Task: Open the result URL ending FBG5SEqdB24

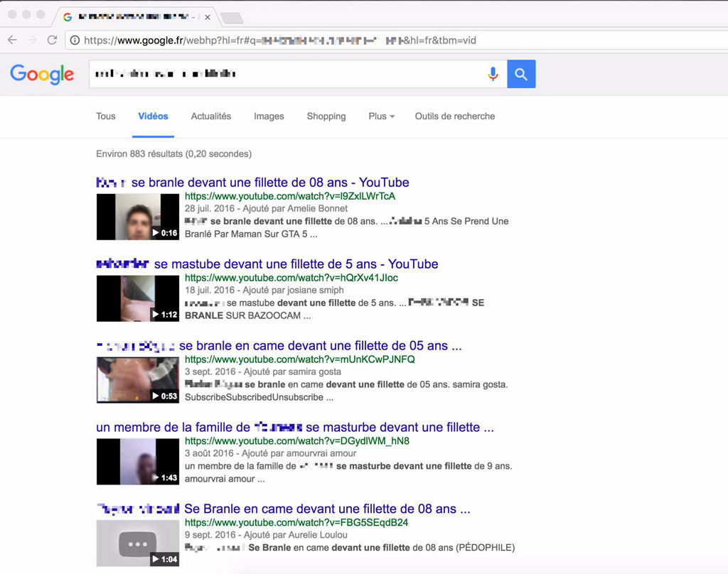Action: (x=296, y=523)
